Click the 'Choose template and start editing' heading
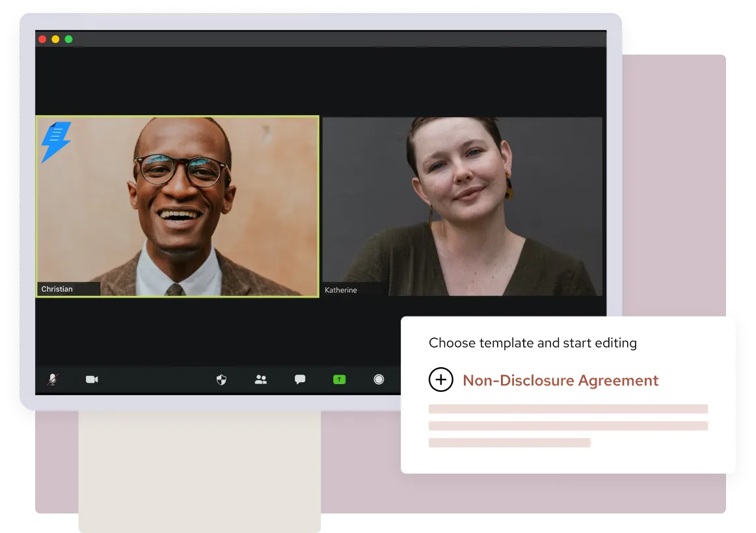This screenshot has width=756, height=533. tap(532, 343)
